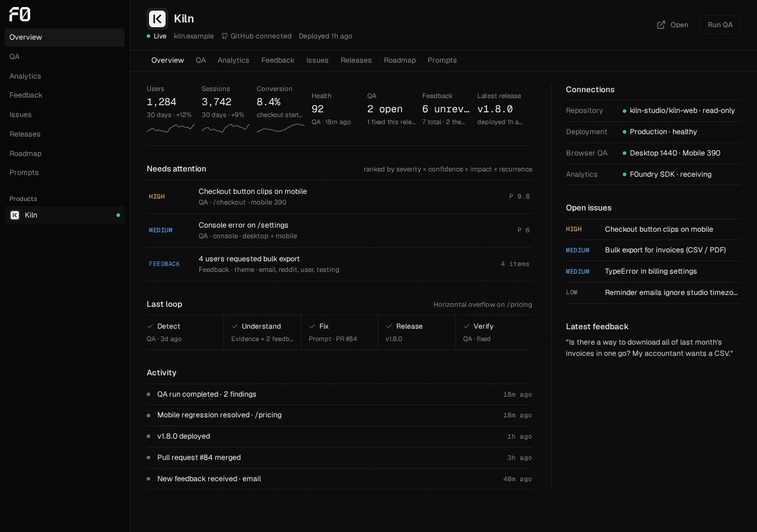
Task: Click the 'v1.8.0 deployed' activity entry
Action: coord(339,436)
